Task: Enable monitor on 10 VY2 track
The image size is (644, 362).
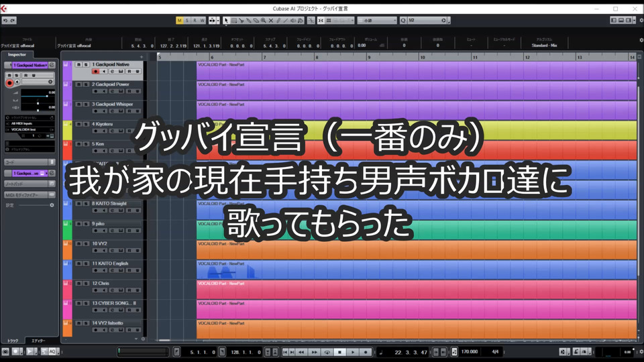Action: 104,250
